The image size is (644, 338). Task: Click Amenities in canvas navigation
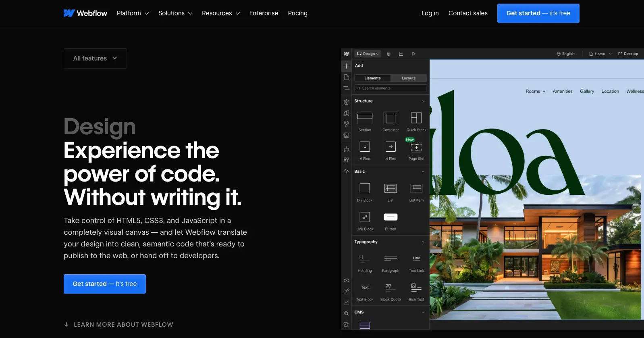(563, 92)
